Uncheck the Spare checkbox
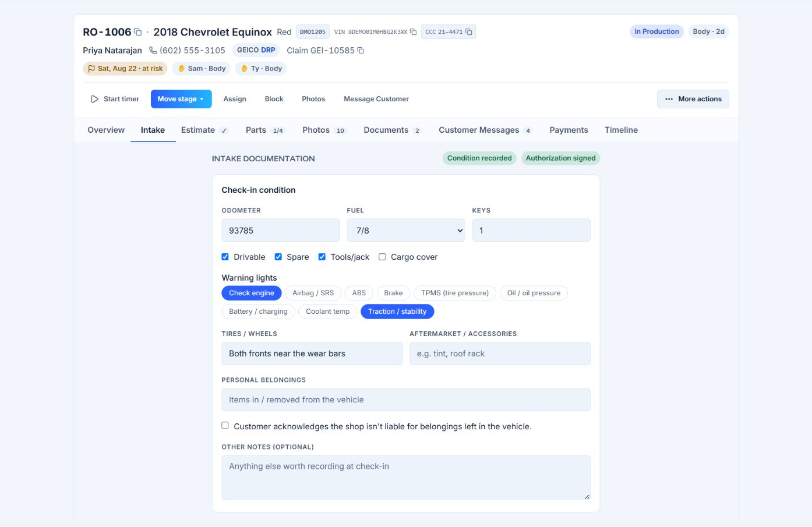 tap(278, 257)
